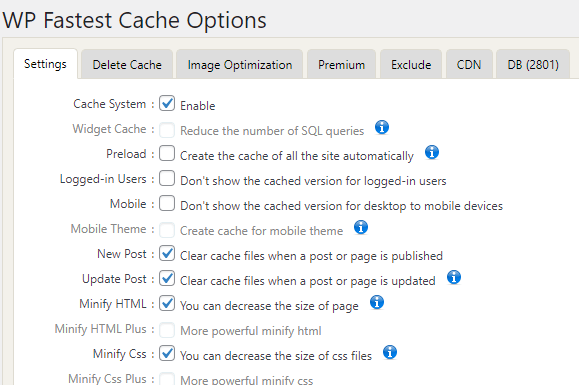The height and width of the screenshot is (385, 579).
Task: Open info icon for Widget Cache option
Action: click(x=382, y=127)
